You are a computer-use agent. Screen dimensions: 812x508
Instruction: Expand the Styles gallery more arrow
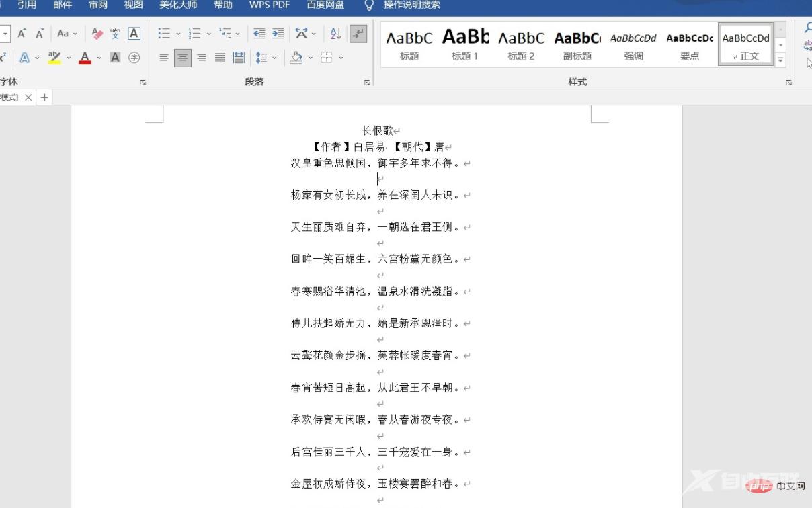point(780,60)
